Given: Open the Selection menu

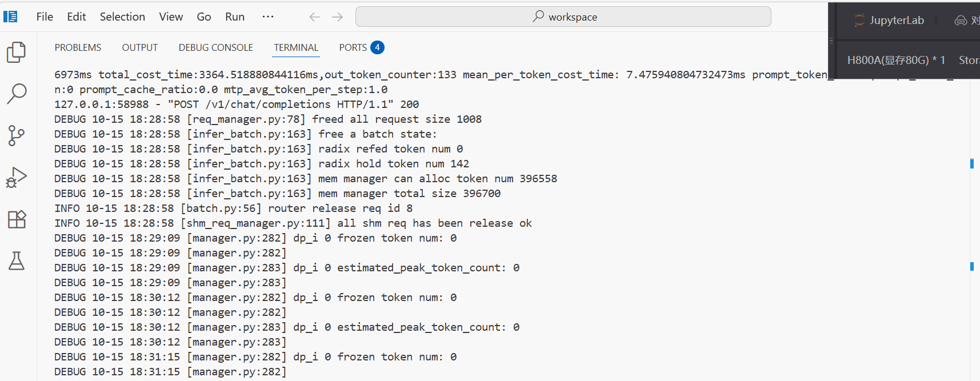Looking at the screenshot, I should click(x=122, y=17).
